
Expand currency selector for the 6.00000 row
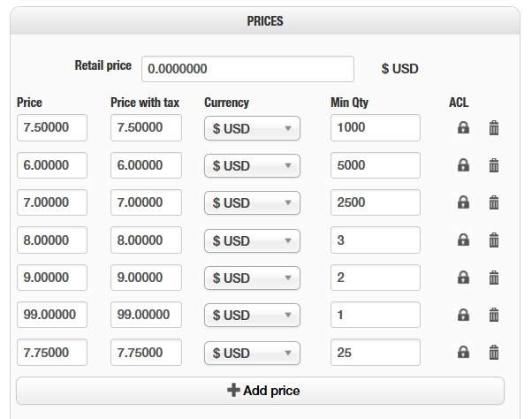[x=252, y=165]
